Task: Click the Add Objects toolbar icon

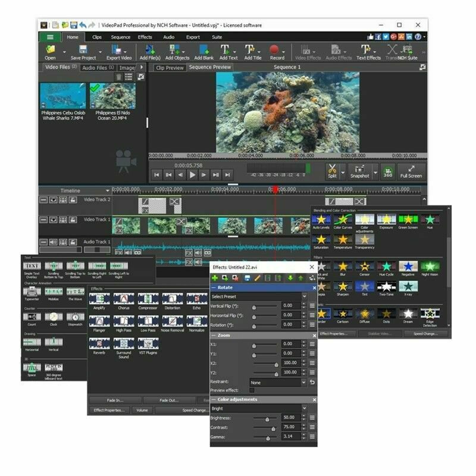Action: click(x=177, y=52)
